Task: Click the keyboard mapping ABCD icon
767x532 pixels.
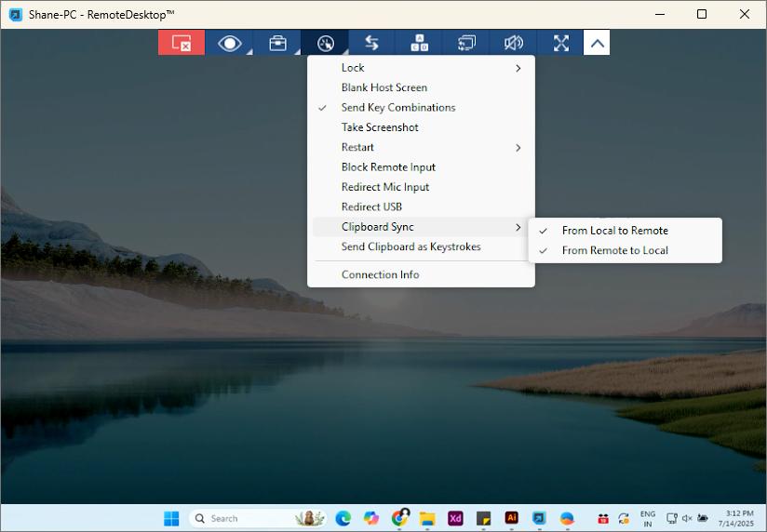Action: 419,43
